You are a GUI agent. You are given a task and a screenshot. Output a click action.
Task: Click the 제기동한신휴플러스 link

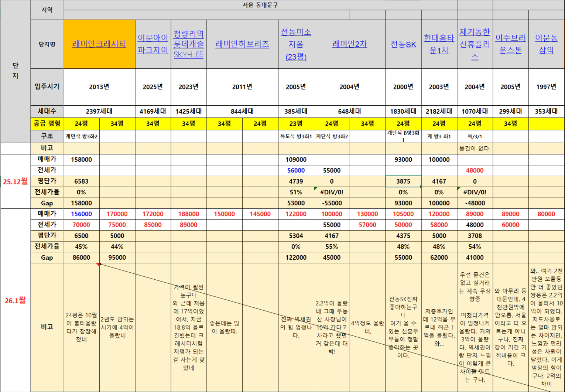[x=475, y=44]
